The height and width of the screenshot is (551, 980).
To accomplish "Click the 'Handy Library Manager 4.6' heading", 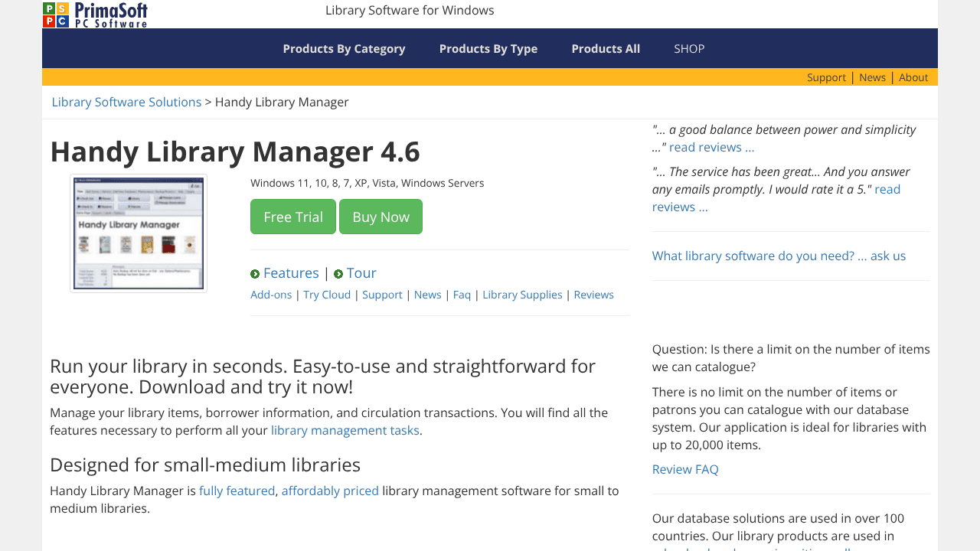I will click(235, 152).
